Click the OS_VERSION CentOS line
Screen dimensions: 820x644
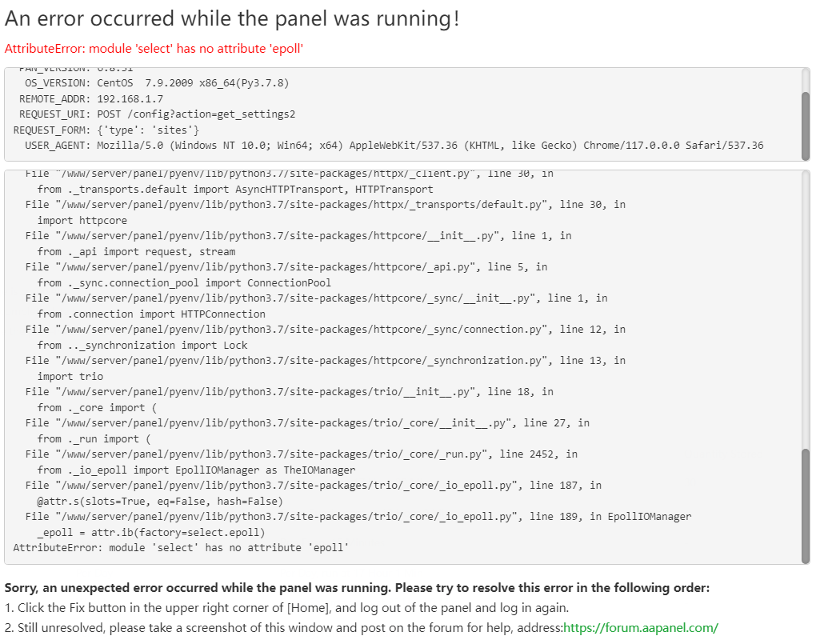click(156, 83)
